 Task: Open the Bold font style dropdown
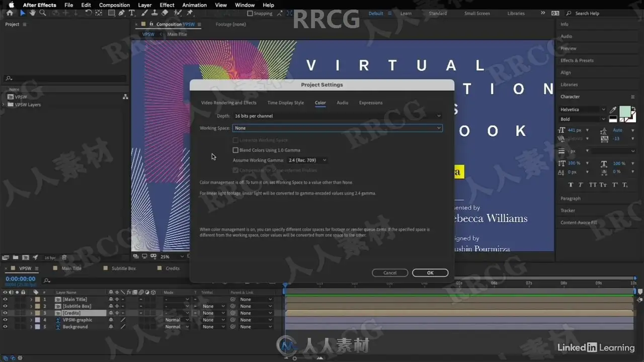[583, 119]
